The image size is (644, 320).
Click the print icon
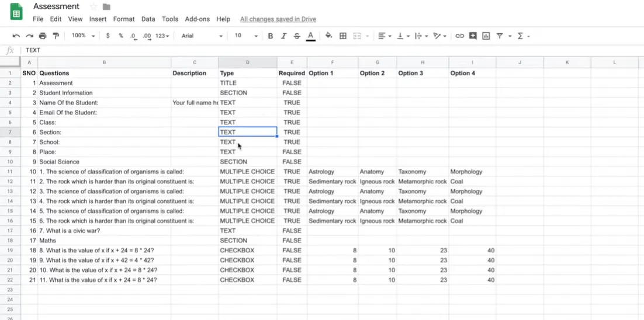tap(43, 36)
